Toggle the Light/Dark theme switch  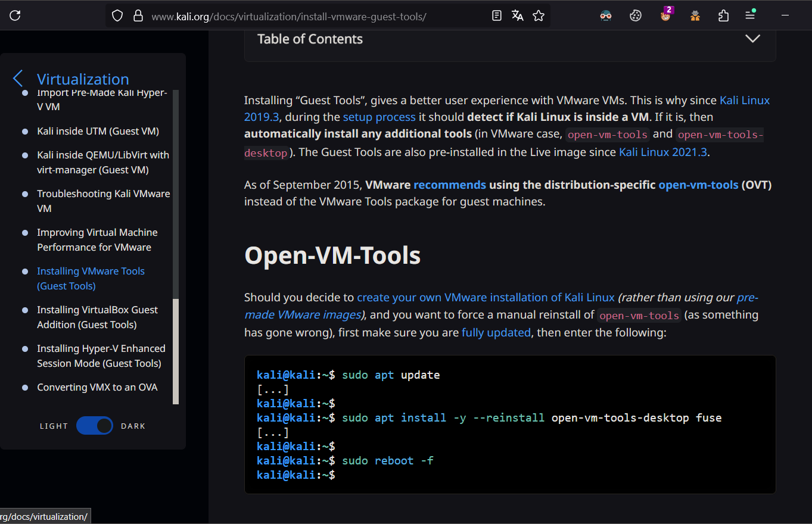[x=95, y=426]
